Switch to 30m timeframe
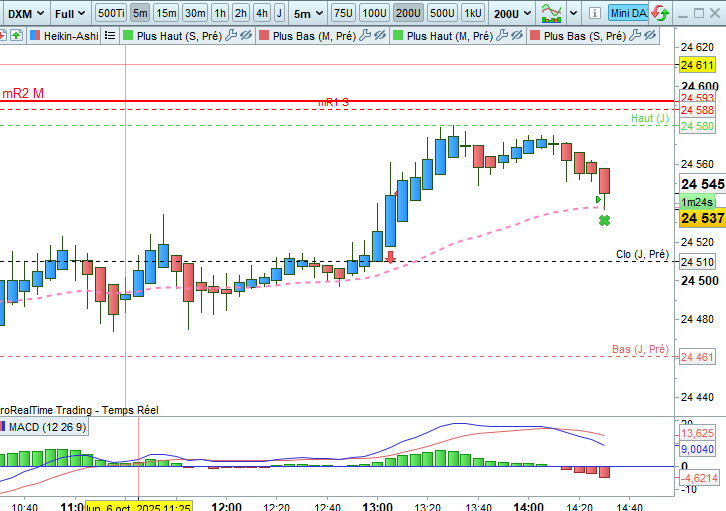 195,13
